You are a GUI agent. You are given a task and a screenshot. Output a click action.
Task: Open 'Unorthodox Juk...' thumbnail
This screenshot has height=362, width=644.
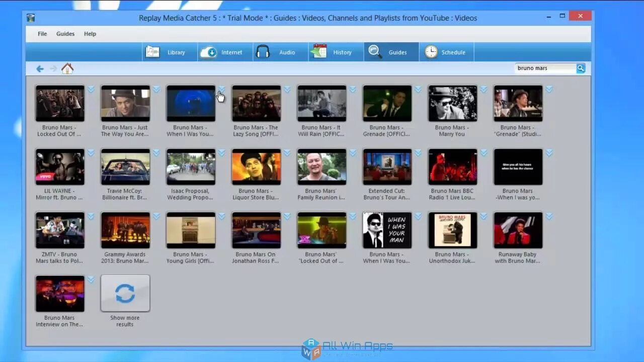tap(452, 230)
